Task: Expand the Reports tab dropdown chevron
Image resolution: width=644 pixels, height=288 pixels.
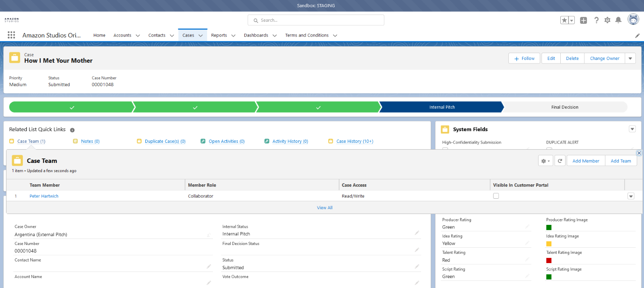Action: coord(233,35)
